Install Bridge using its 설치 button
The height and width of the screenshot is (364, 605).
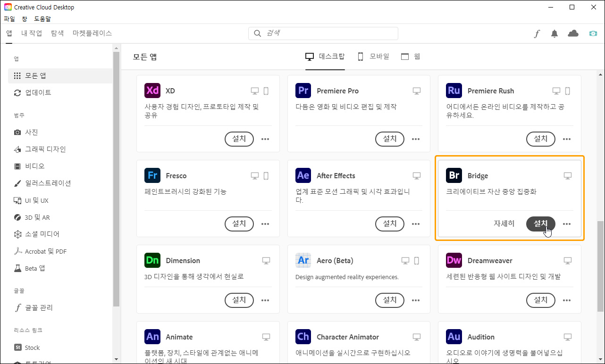(x=540, y=224)
